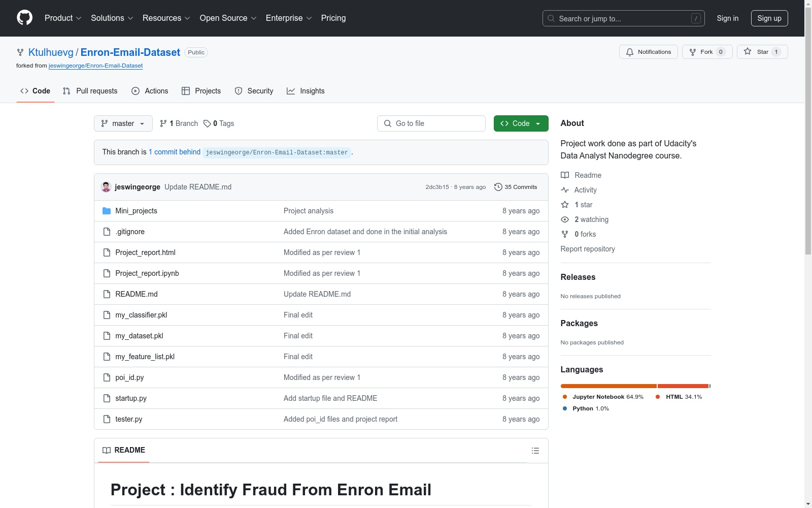The image size is (812, 508).
Task: Select the Code tab
Action: [35, 91]
